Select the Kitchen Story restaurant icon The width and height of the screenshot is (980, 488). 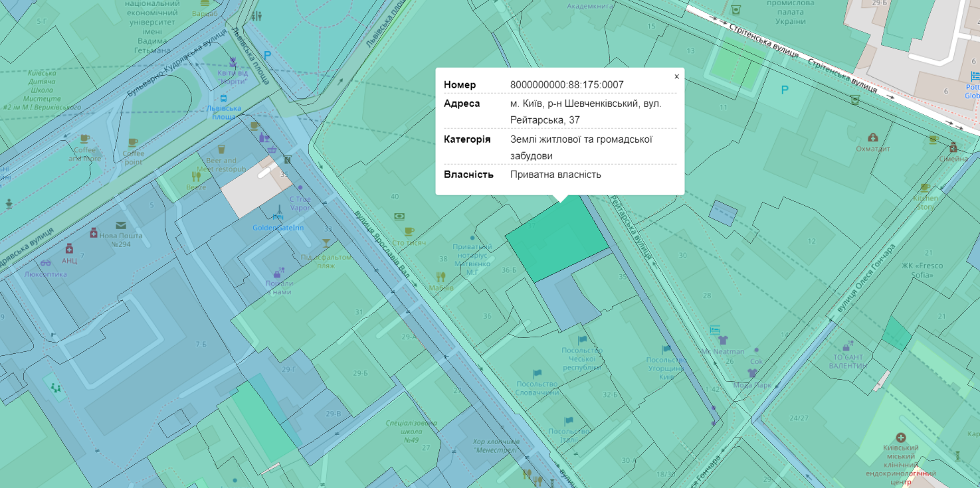pyautogui.click(x=924, y=188)
